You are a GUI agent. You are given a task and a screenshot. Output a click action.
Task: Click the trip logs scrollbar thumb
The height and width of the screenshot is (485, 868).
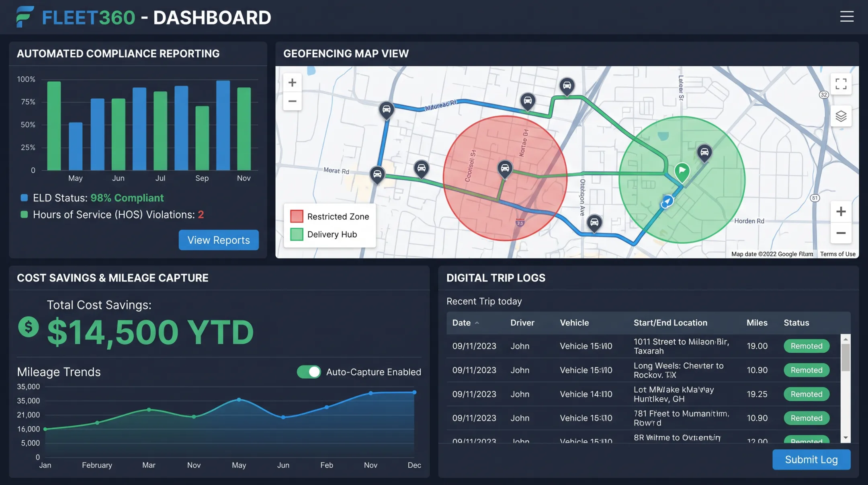845,358
